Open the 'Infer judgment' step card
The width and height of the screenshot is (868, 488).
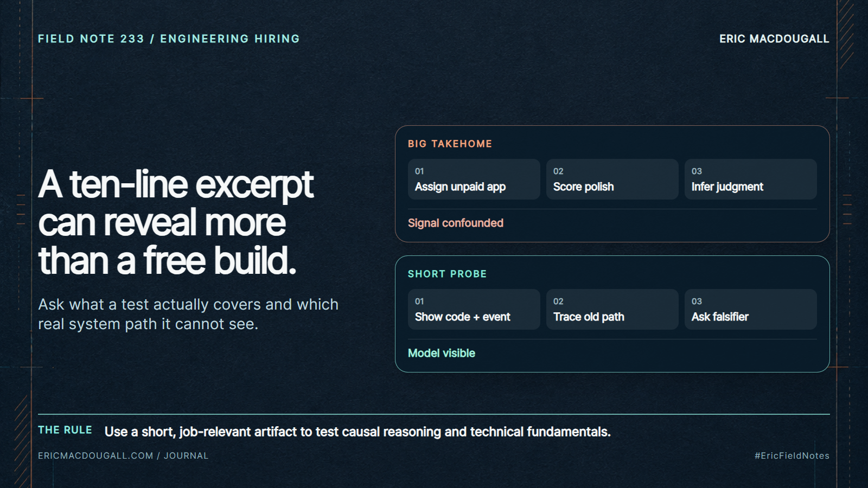point(750,179)
